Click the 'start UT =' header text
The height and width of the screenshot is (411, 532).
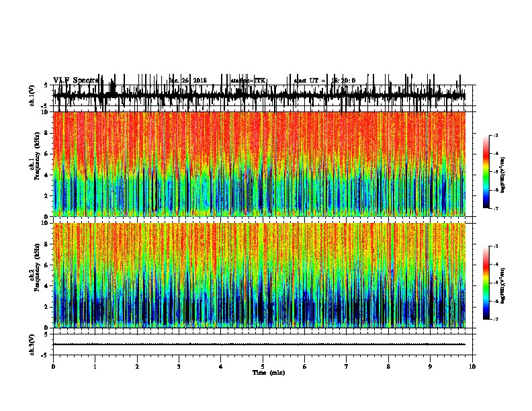[310, 81]
